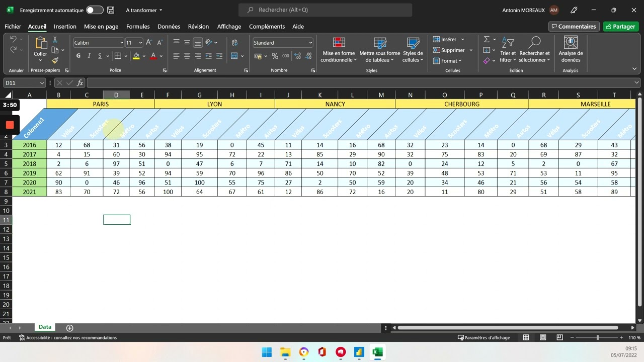Open the Données ribbon tab

coord(169,27)
